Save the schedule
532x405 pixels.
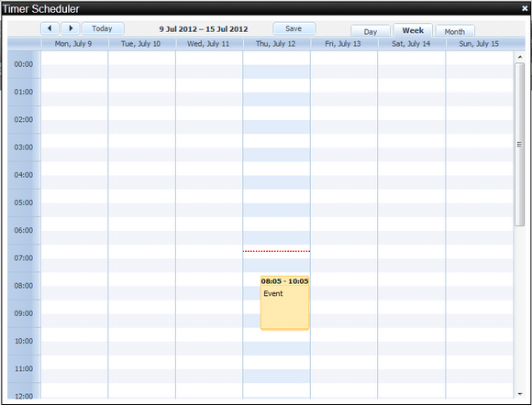click(x=294, y=28)
